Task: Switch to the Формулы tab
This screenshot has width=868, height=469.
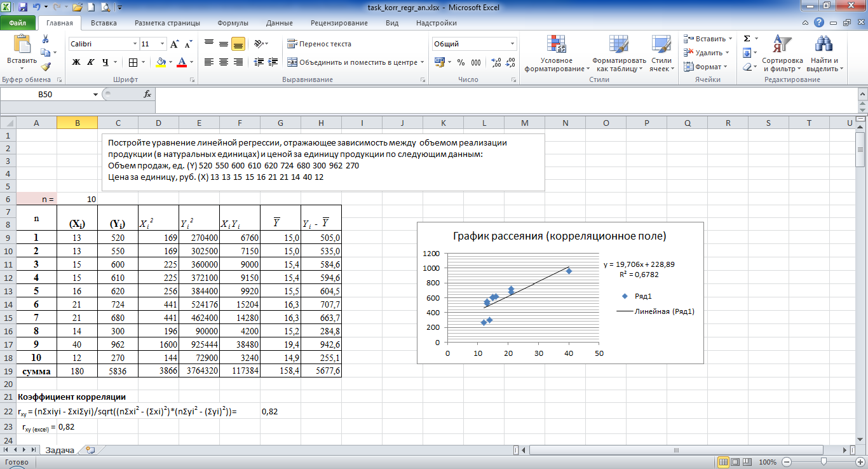Action: pyautogui.click(x=233, y=23)
